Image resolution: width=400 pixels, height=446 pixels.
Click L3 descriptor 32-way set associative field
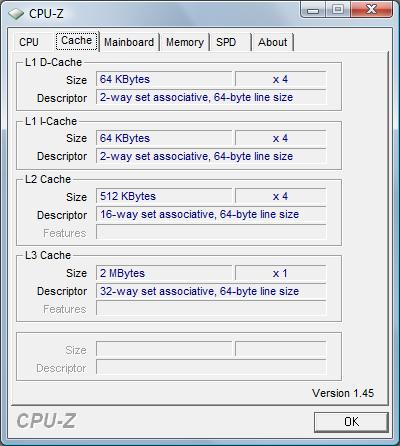(x=211, y=291)
